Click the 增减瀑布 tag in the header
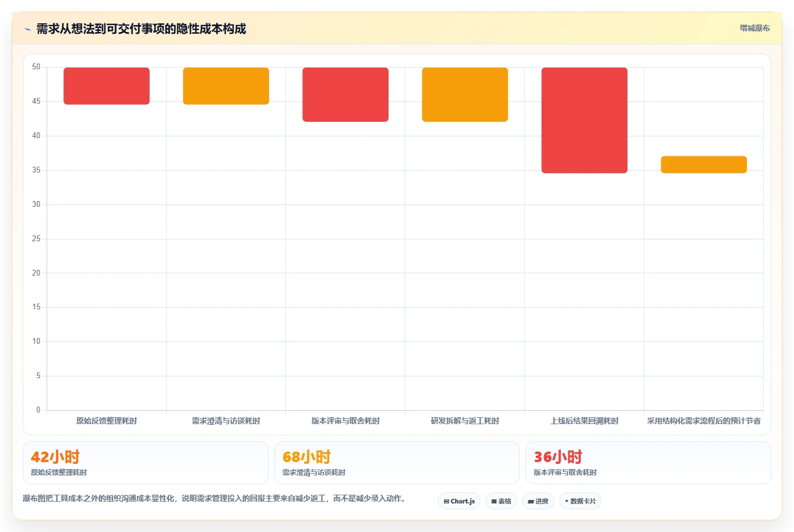This screenshot has height=532, width=794. (x=754, y=28)
